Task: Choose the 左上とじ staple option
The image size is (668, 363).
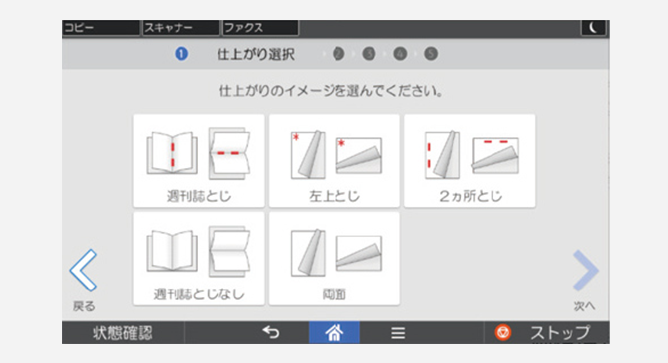Action: pyautogui.click(x=334, y=161)
